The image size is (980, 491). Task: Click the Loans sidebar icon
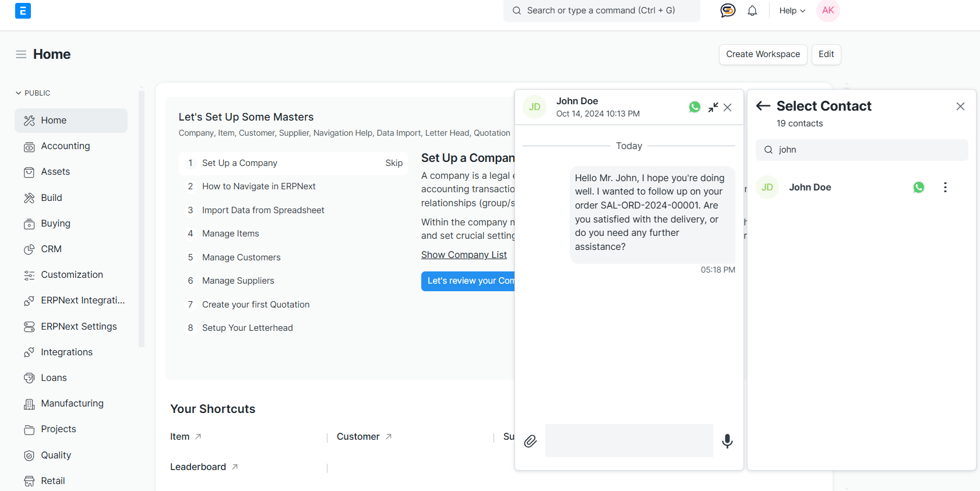(x=29, y=378)
